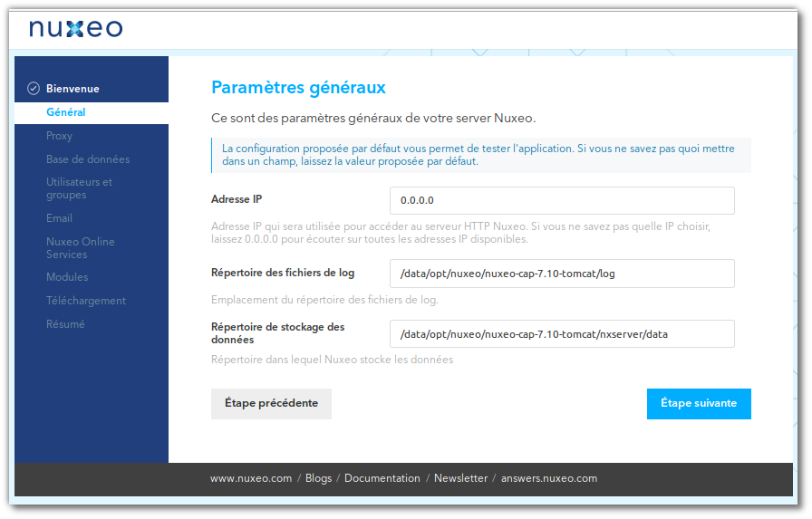
Task: Open the Modules step
Action: 67,277
